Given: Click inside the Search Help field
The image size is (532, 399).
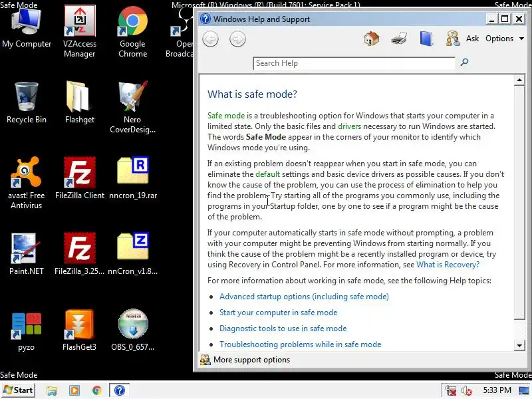Looking at the screenshot, I should [354, 63].
